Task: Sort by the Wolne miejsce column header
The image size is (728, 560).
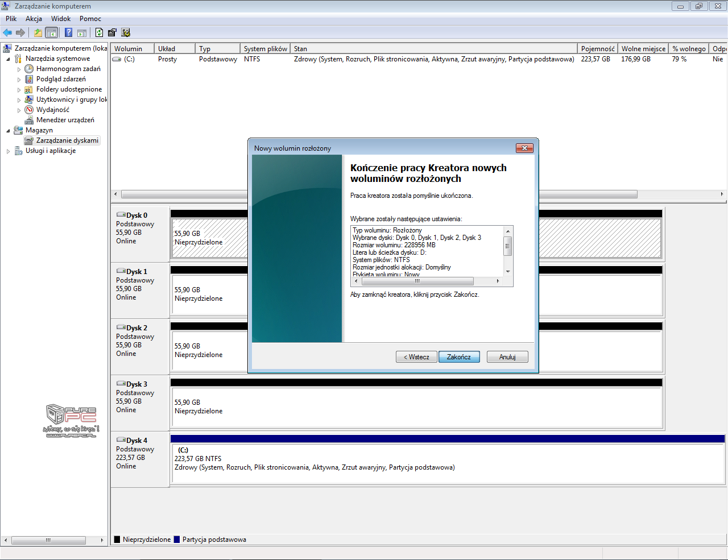Action: click(x=643, y=49)
